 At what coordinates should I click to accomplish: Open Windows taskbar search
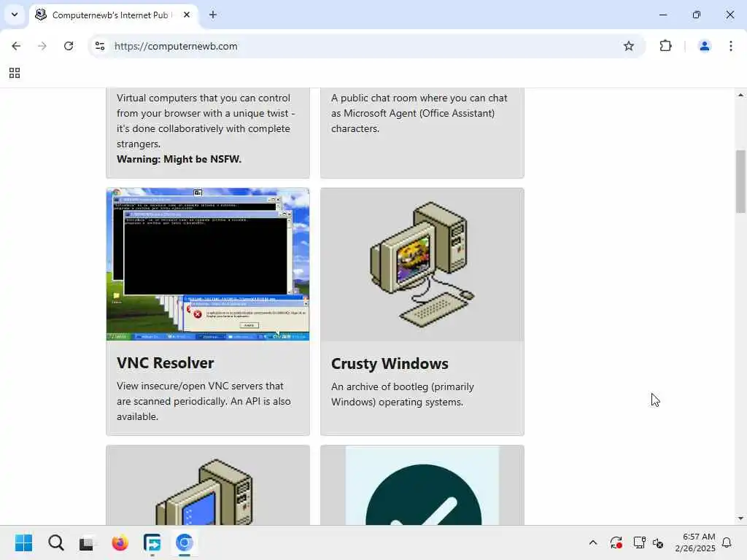click(x=55, y=542)
